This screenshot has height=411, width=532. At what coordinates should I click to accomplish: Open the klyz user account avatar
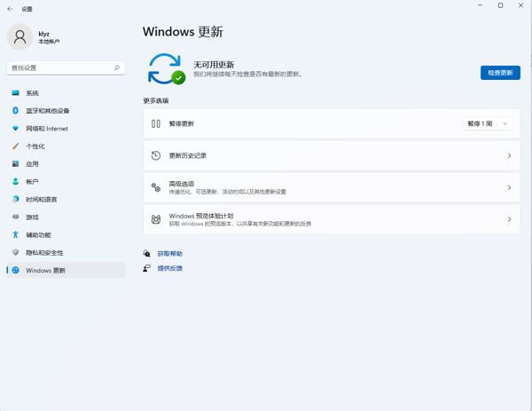[x=20, y=36]
